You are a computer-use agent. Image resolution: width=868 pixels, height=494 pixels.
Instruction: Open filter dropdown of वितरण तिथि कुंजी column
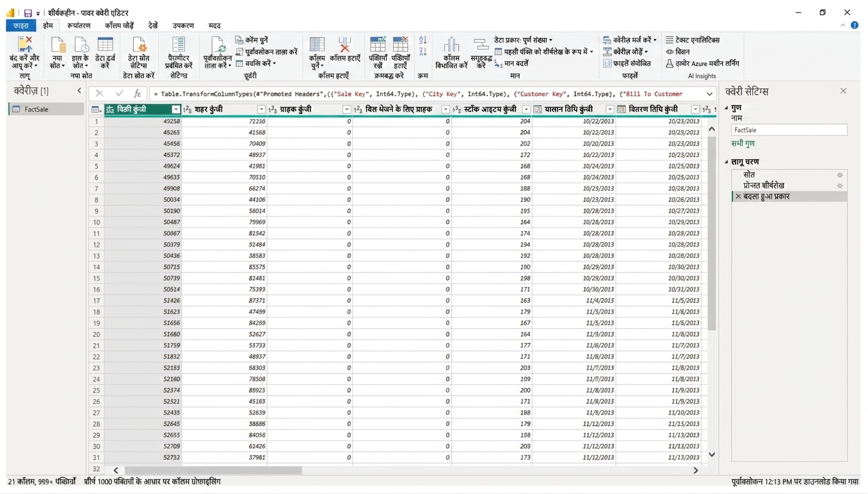pyautogui.click(x=695, y=109)
